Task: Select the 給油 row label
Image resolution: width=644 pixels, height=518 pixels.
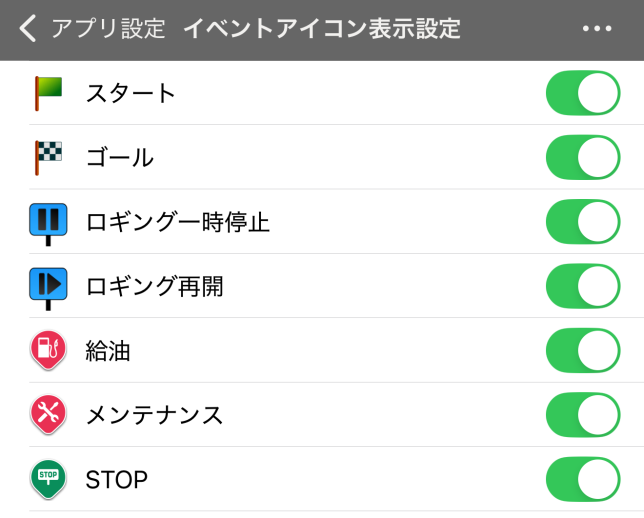Action: tap(108, 351)
